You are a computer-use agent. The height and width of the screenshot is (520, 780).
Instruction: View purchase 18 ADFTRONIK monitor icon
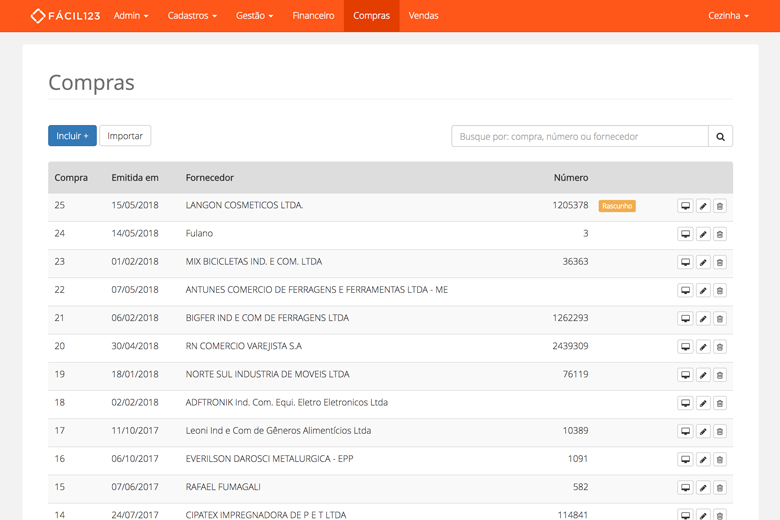[685, 403]
